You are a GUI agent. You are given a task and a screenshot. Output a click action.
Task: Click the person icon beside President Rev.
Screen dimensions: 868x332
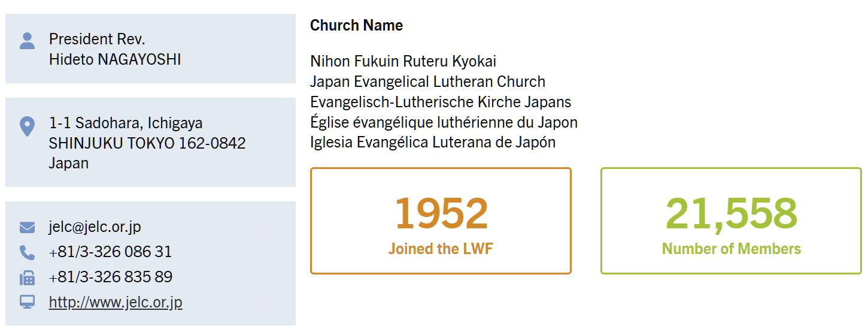(27, 41)
